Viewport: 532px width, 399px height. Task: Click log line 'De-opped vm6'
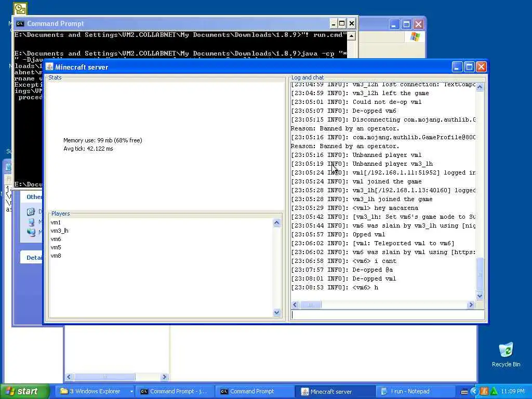pyautogui.click(x=344, y=111)
